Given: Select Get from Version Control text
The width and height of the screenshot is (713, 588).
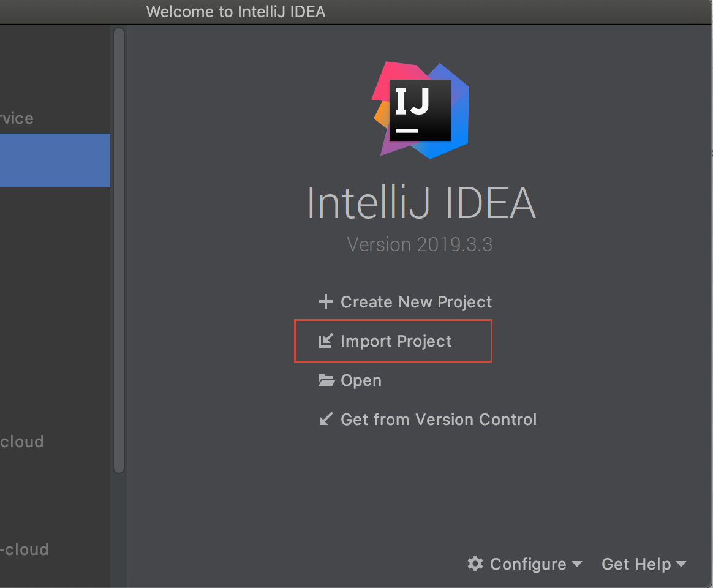Looking at the screenshot, I should (439, 420).
